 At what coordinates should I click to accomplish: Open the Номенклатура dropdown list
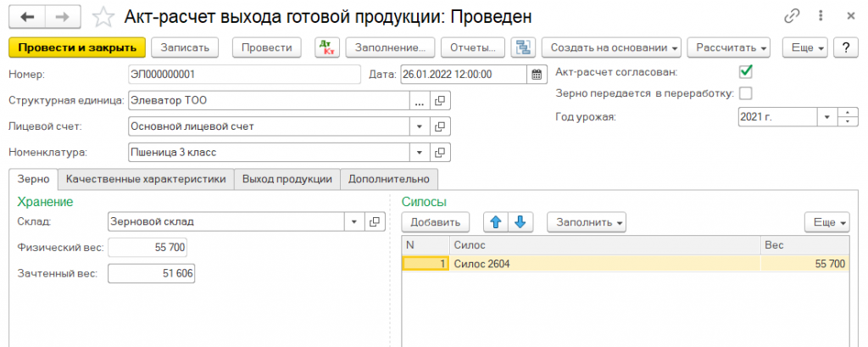420,153
